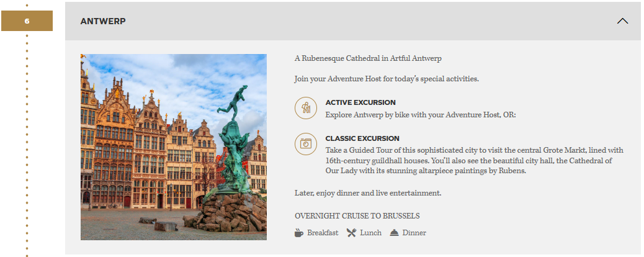Click the Lunch meal label
Viewport: 644px width, 257px height.
pyautogui.click(x=370, y=233)
